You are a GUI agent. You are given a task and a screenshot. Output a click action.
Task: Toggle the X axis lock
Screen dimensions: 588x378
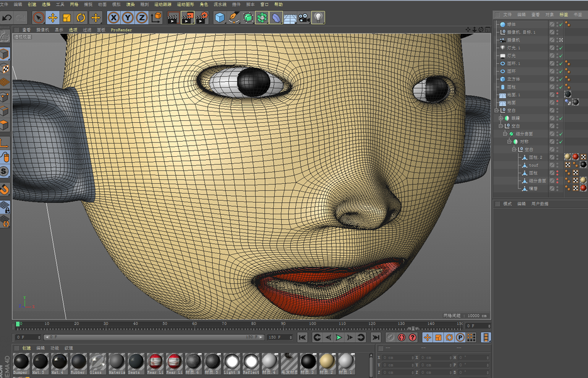point(113,18)
